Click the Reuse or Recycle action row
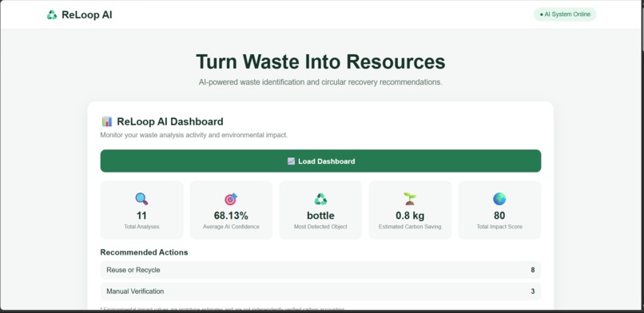Viewport: 644px width, 313px height. 320,270
